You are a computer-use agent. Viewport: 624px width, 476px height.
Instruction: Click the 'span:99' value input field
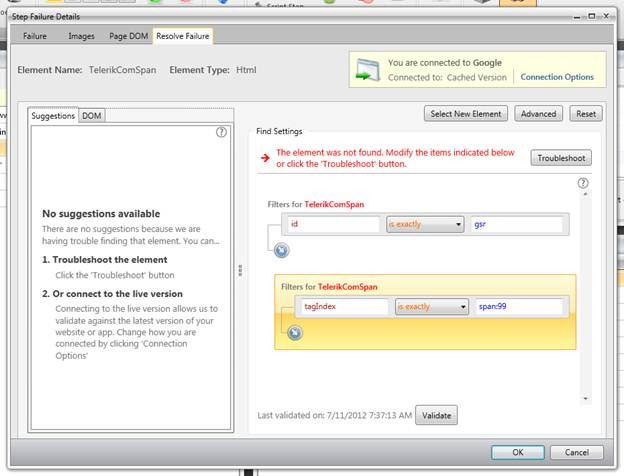pos(519,307)
